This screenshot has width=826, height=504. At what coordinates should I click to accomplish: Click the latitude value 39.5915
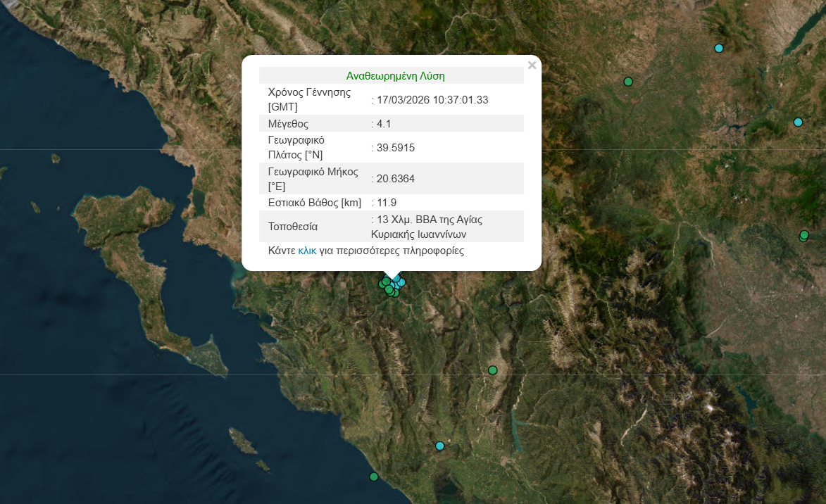(x=396, y=148)
